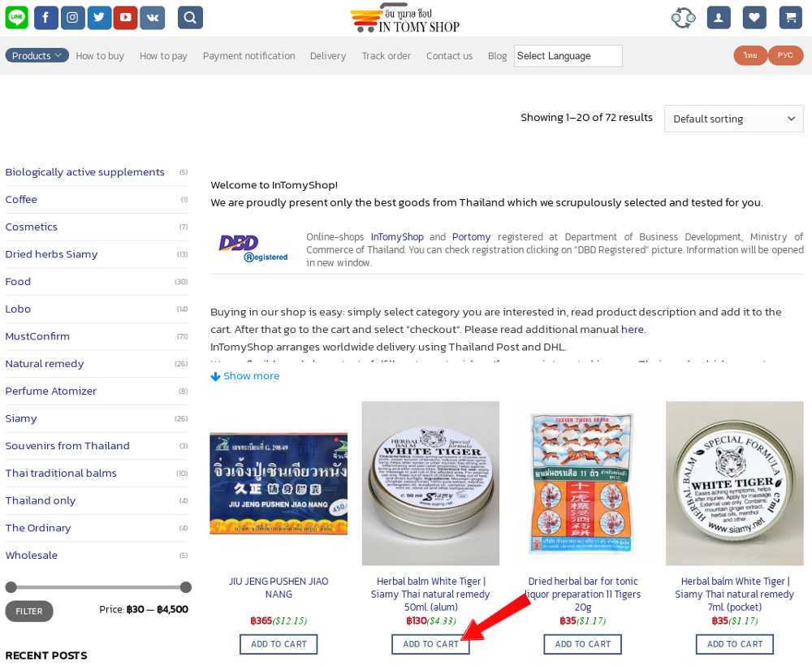Open the Track order page
This screenshot has width=812, height=666.
point(386,56)
